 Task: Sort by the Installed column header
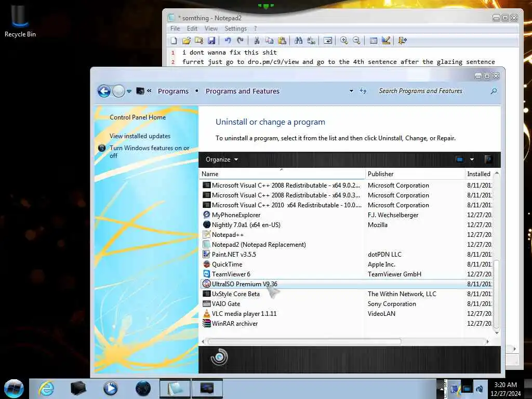pos(478,174)
